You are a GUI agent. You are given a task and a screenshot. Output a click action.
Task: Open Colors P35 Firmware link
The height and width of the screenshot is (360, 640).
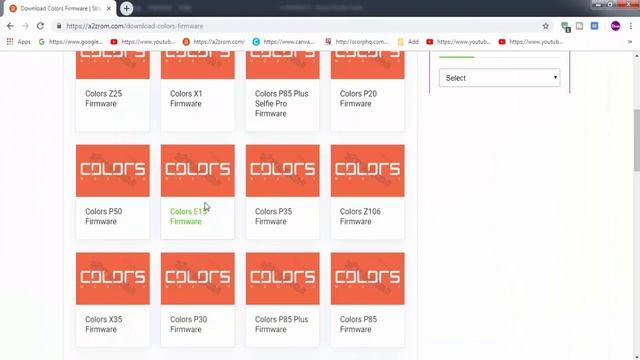tap(273, 216)
